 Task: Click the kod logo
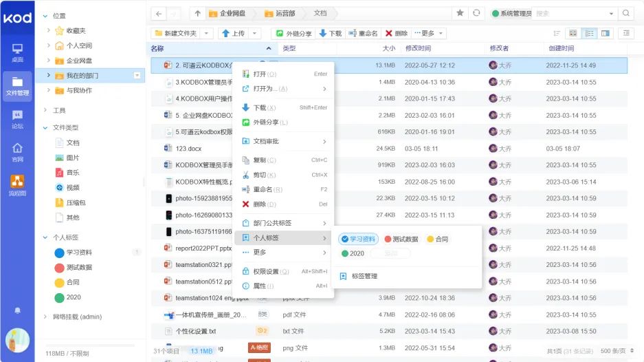(x=17, y=18)
